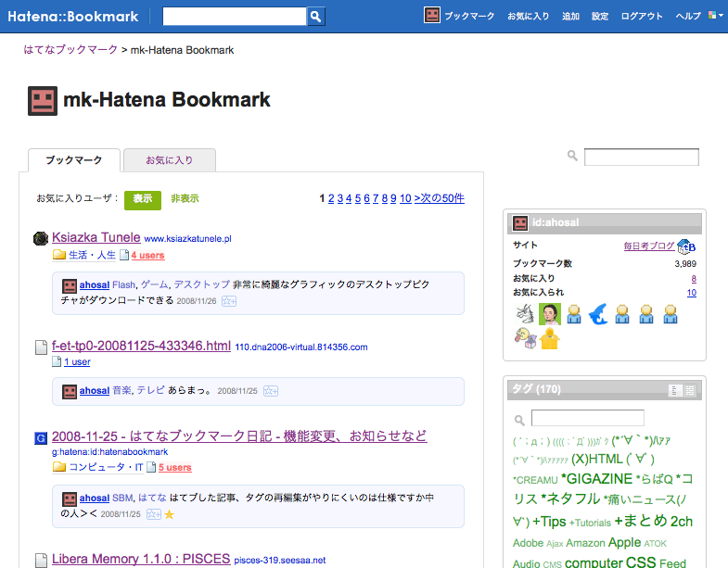The width and height of the screenshot is (728, 568).
Task: Click page icon beside f-et-tp0-20081125-433346.html
Action: 42,347
